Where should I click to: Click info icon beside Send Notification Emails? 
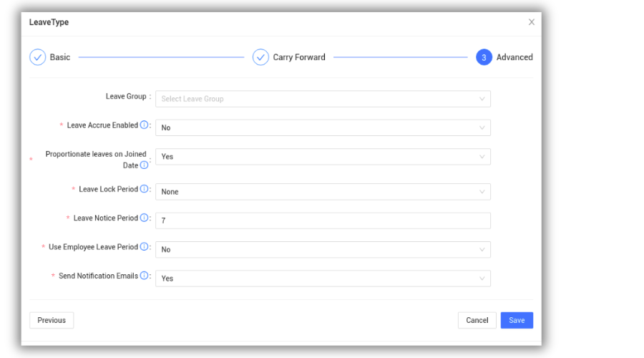pos(144,276)
